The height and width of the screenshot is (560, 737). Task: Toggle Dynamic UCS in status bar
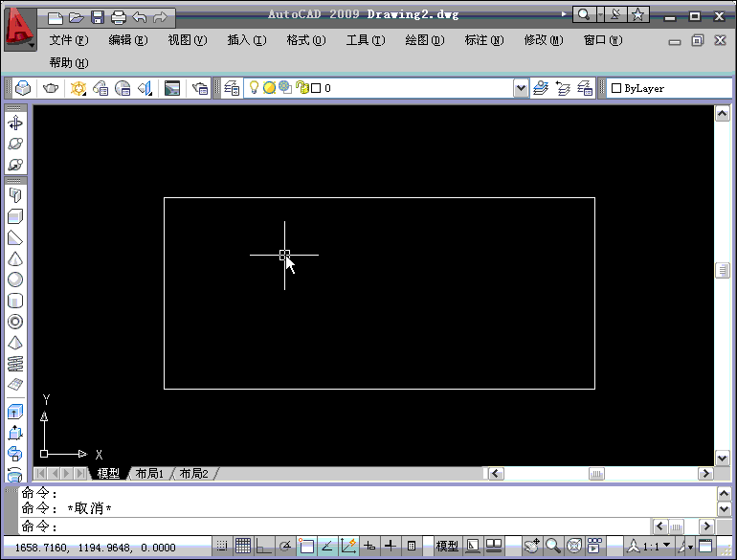click(348, 546)
